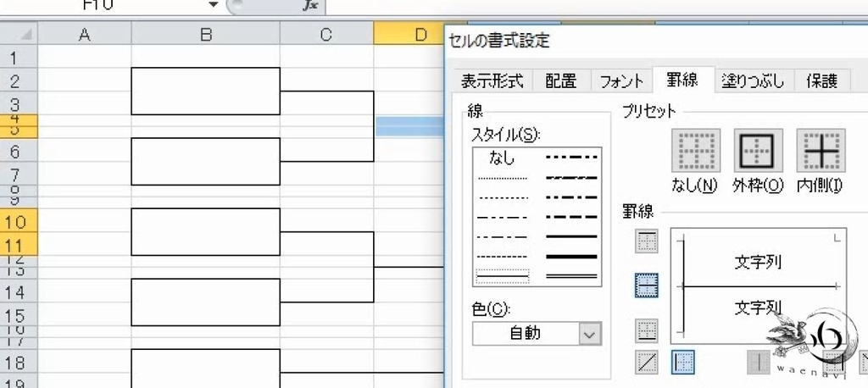Click the 自動 color combo box
Viewport: 868px width, 388px height.
pos(537,335)
